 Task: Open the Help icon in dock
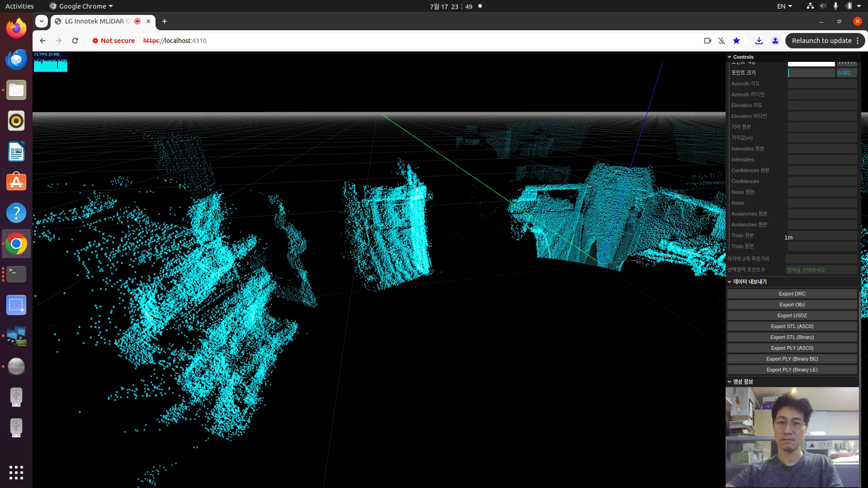click(x=16, y=213)
